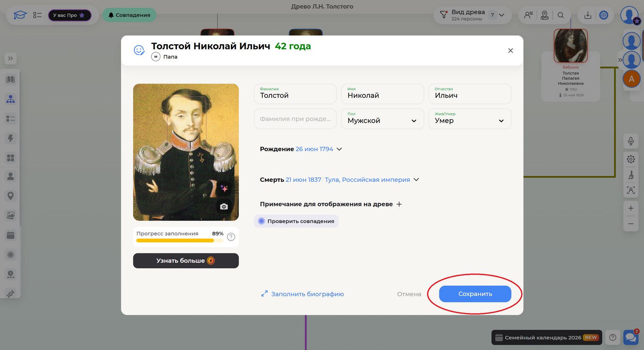Add a note for tree display
The width and height of the screenshot is (644, 350).
click(399, 204)
